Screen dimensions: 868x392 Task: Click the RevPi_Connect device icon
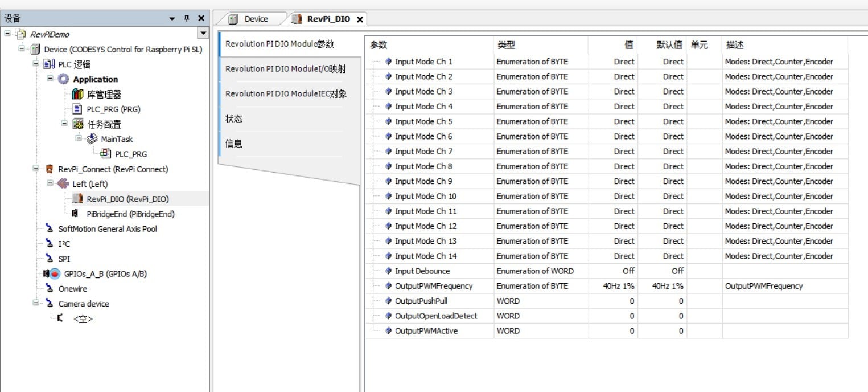coord(50,169)
